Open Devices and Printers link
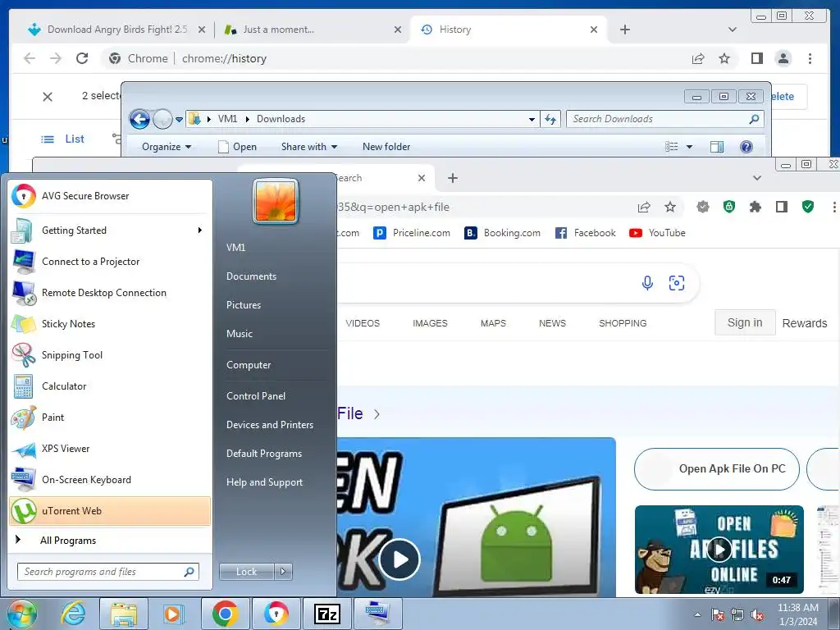This screenshot has height=630, width=840. pos(269,425)
